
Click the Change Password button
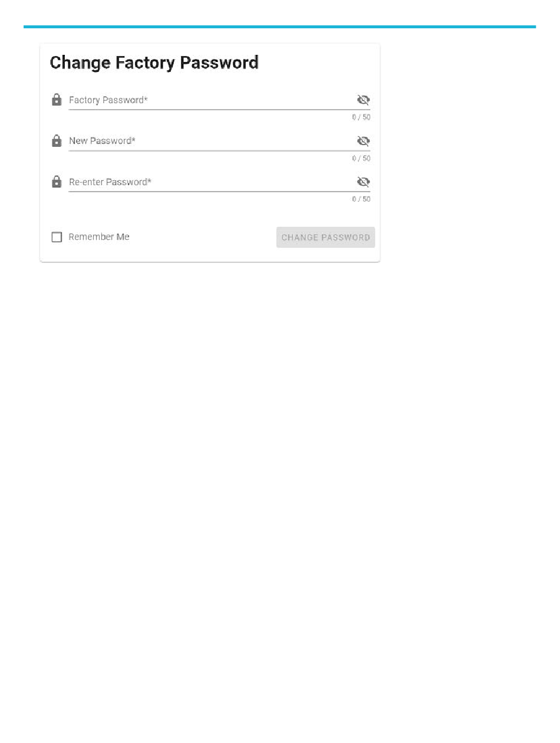pos(325,238)
